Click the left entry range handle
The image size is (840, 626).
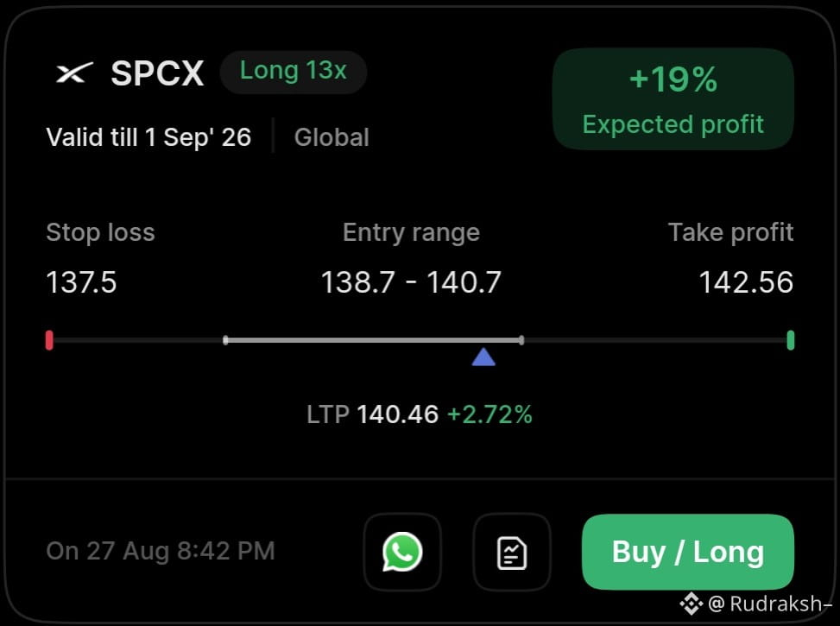(x=225, y=340)
